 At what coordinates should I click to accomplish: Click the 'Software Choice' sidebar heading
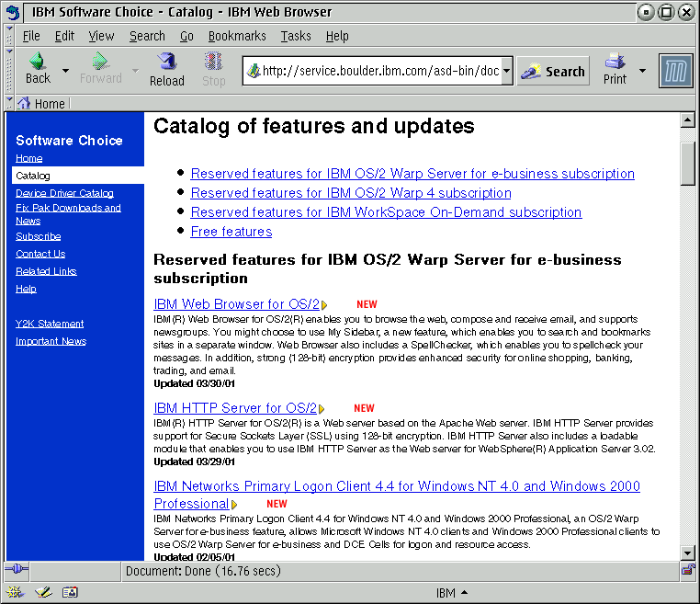(x=69, y=141)
